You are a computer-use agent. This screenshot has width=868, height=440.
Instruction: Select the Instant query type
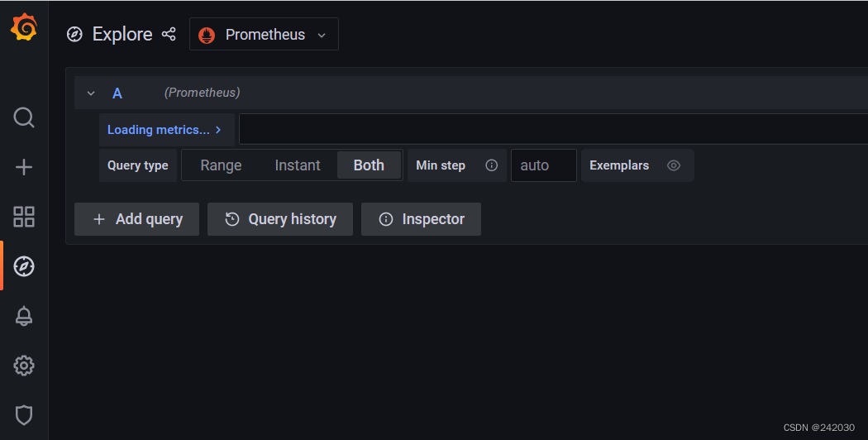point(298,165)
